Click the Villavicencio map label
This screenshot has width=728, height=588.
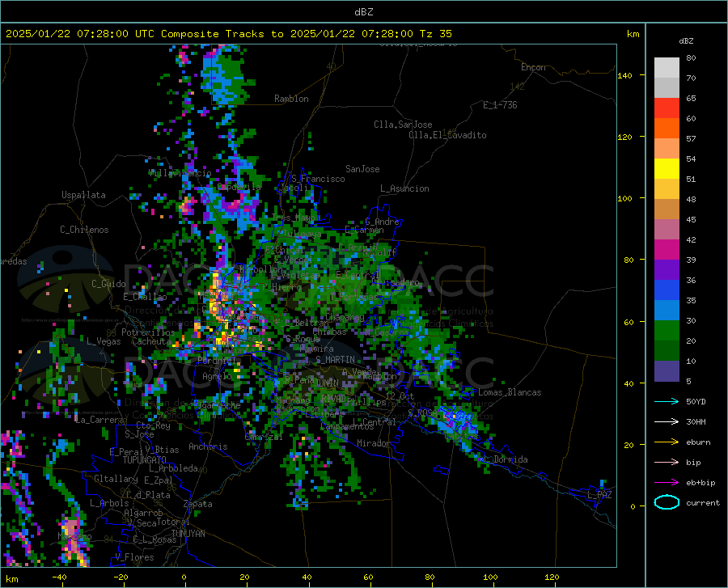click(x=180, y=173)
